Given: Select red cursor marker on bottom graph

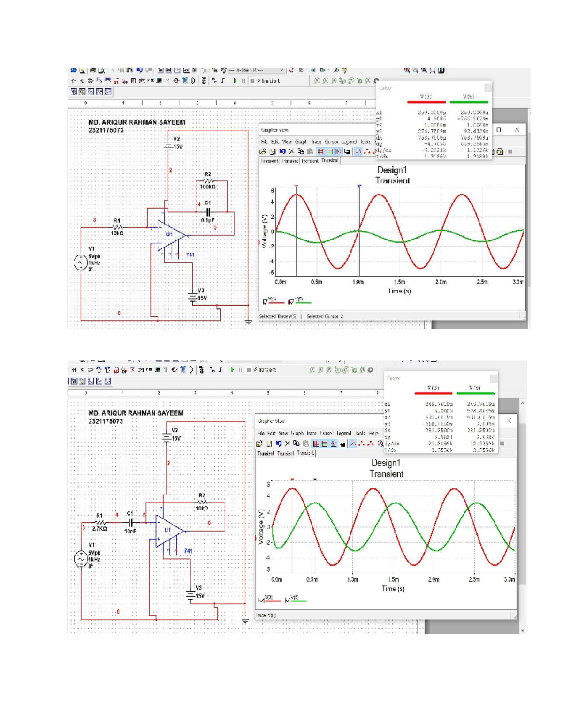Looking at the screenshot, I should tap(292, 480).
